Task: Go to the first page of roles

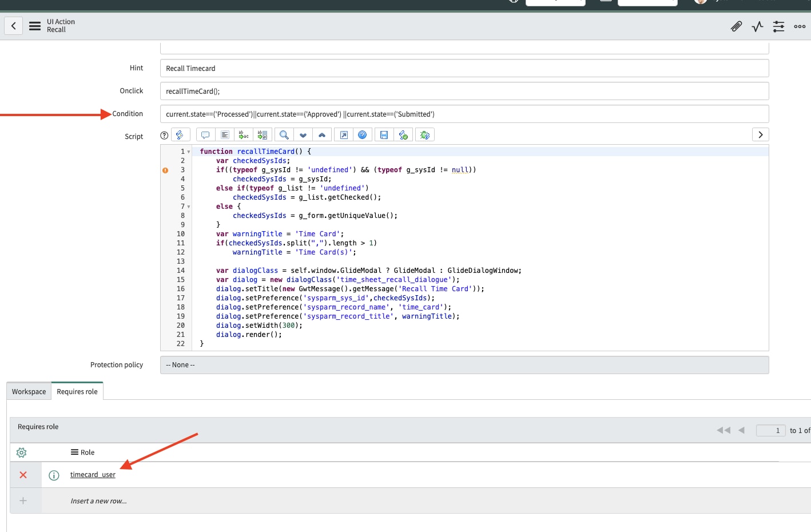Action: point(723,430)
